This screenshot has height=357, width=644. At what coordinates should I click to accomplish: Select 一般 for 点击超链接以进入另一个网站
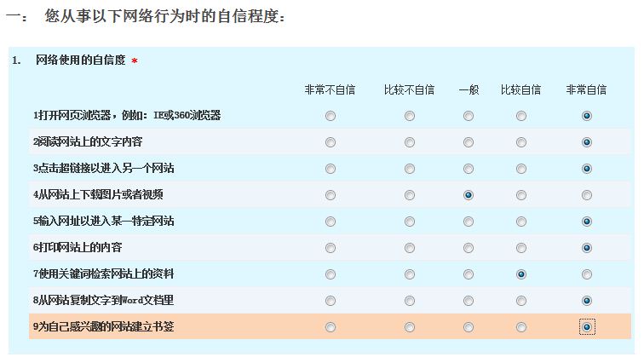point(469,169)
